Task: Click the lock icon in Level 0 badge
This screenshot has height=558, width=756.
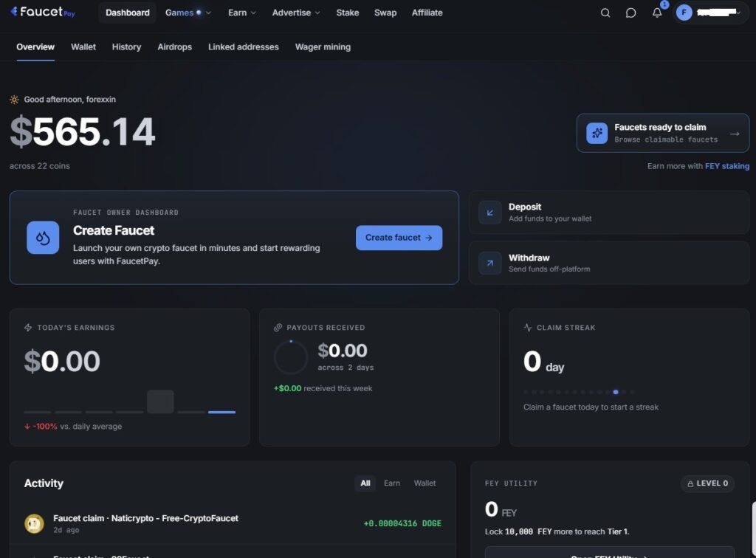Action: [x=690, y=483]
